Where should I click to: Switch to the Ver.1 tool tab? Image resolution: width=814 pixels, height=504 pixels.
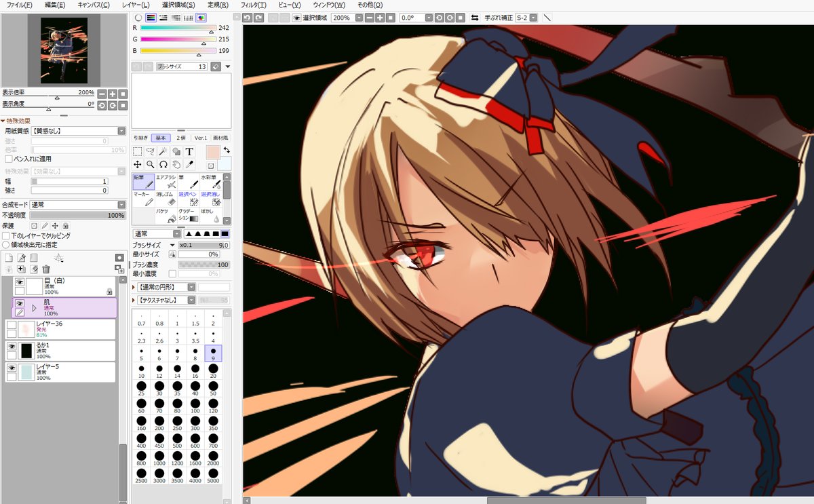201,138
